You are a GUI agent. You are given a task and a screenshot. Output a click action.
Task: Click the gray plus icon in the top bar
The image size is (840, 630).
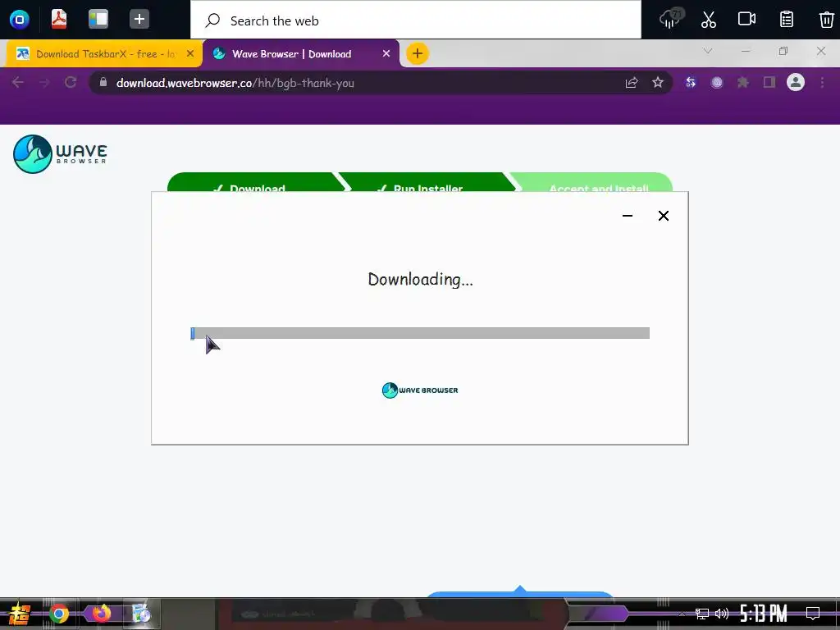[x=139, y=20]
